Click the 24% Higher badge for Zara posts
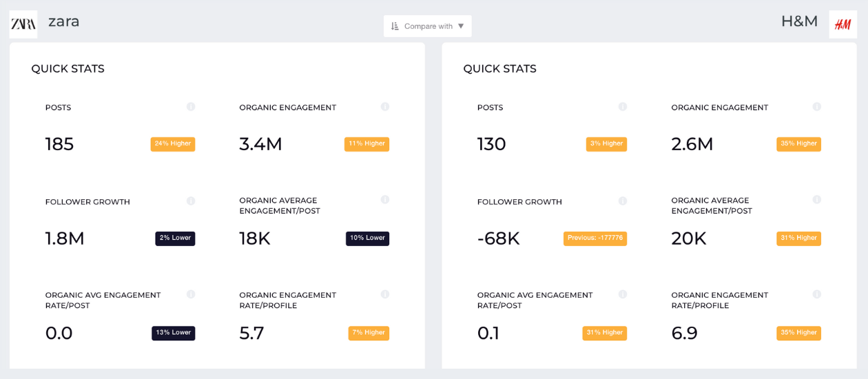 point(173,144)
